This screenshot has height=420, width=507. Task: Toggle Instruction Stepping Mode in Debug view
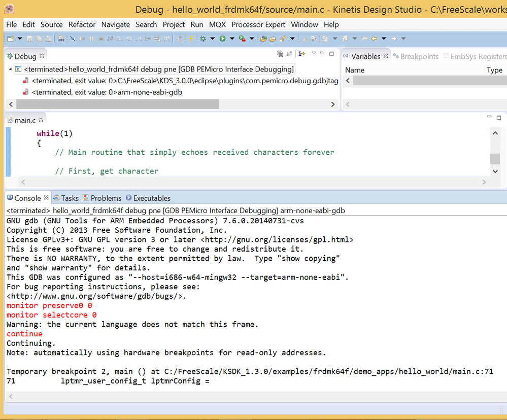301,54
